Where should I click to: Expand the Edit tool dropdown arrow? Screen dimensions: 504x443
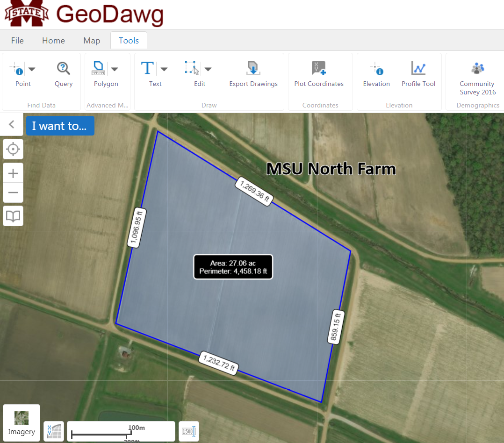(x=208, y=69)
